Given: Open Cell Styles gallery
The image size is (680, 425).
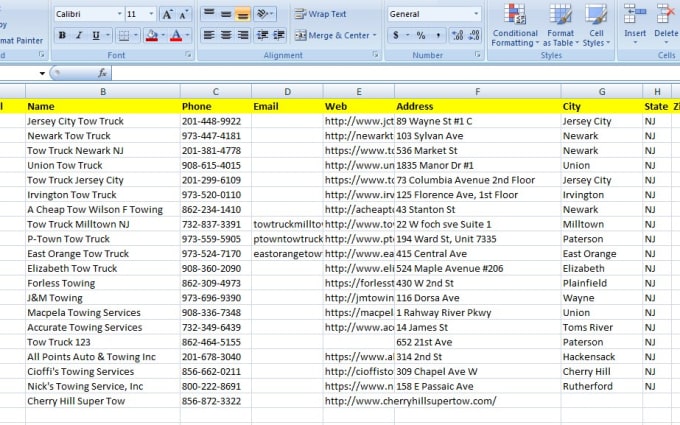Looking at the screenshot, I should tap(596, 25).
